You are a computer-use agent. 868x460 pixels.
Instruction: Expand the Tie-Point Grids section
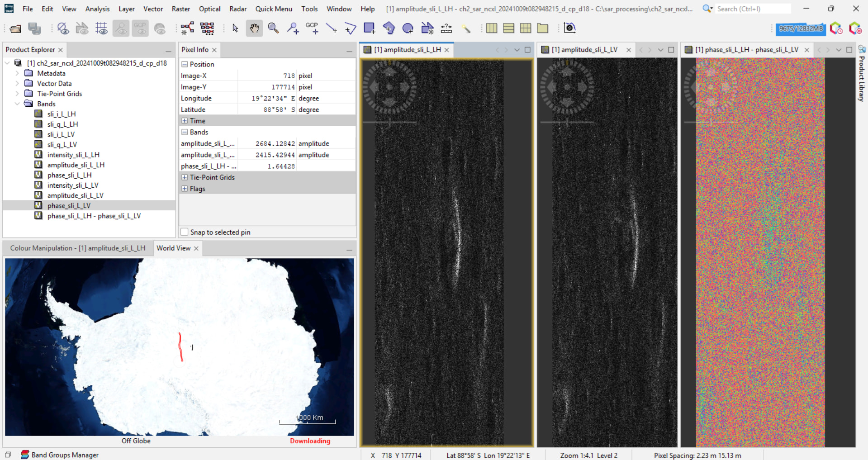pos(185,177)
